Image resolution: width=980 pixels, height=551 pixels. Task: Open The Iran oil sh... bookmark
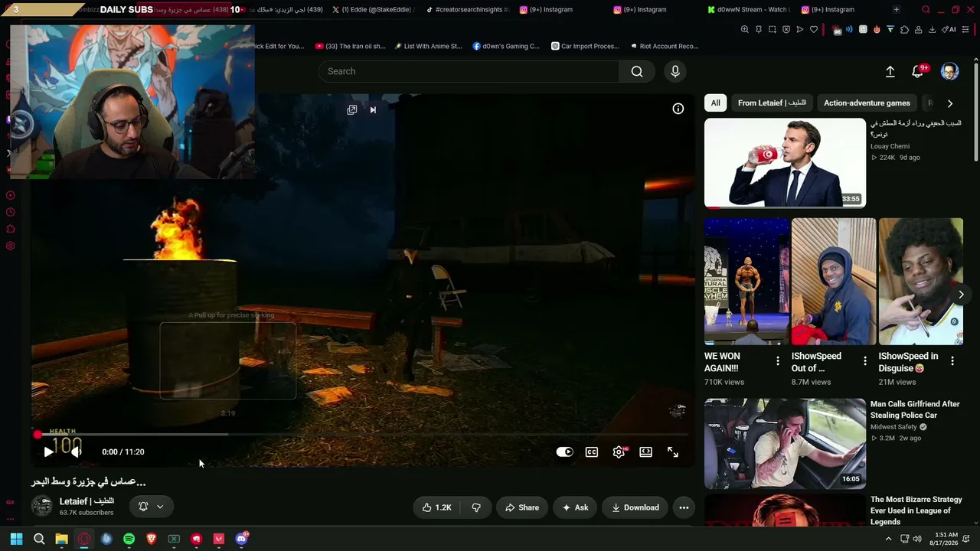point(351,46)
